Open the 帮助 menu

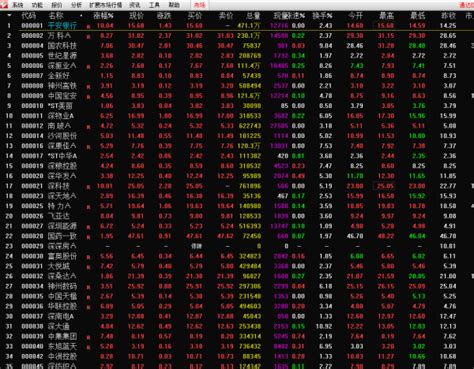(174, 5)
